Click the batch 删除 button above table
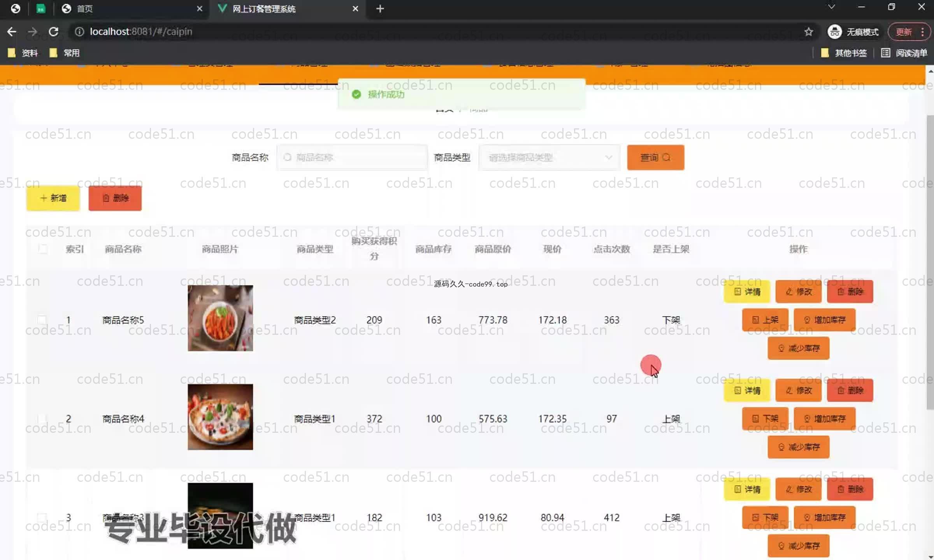934x560 pixels. (115, 198)
